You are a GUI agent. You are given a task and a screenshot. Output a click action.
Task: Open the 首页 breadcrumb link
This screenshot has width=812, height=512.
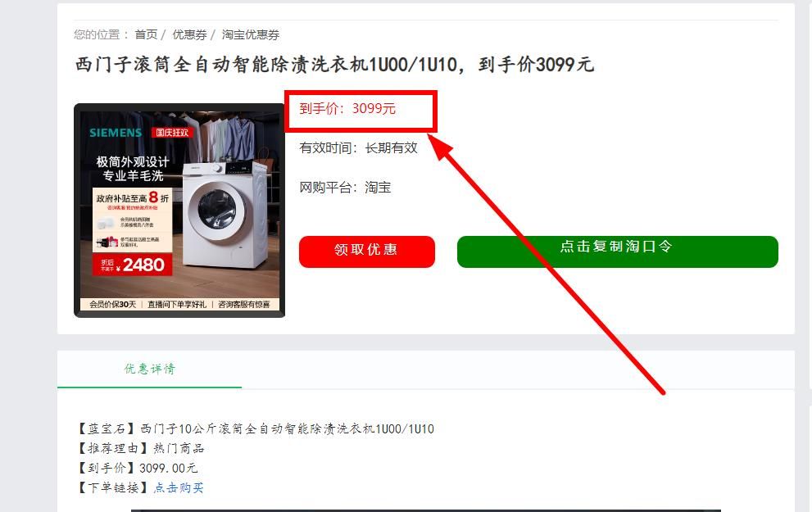pyautogui.click(x=146, y=34)
